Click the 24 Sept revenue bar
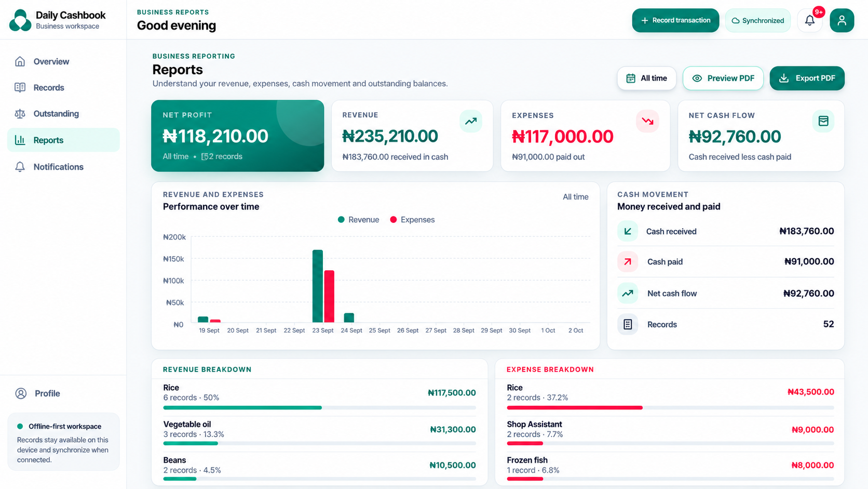The width and height of the screenshot is (868, 489). coord(349,318)
